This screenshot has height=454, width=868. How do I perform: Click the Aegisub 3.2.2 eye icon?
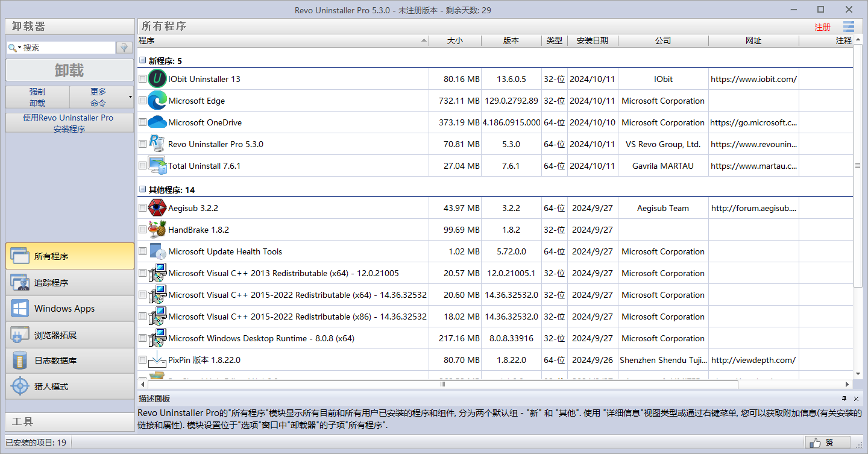(157, 208)
